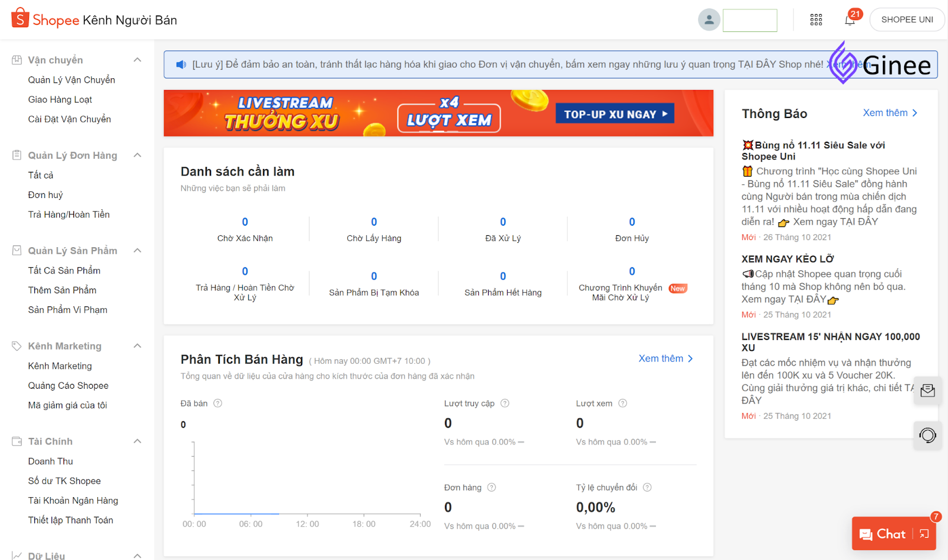Click the floating mail envelope icon
The image size is (948, 560).
point(928,391)
